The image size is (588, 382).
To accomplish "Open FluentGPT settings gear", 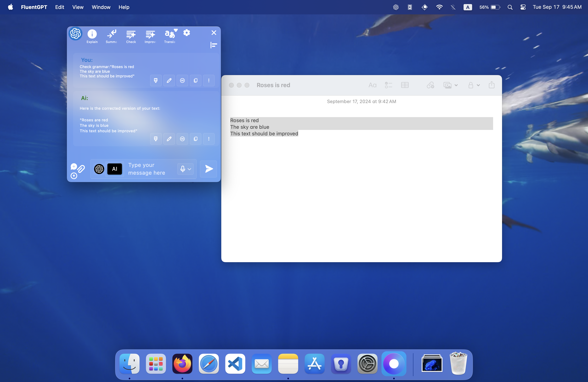I will [186, 33].
